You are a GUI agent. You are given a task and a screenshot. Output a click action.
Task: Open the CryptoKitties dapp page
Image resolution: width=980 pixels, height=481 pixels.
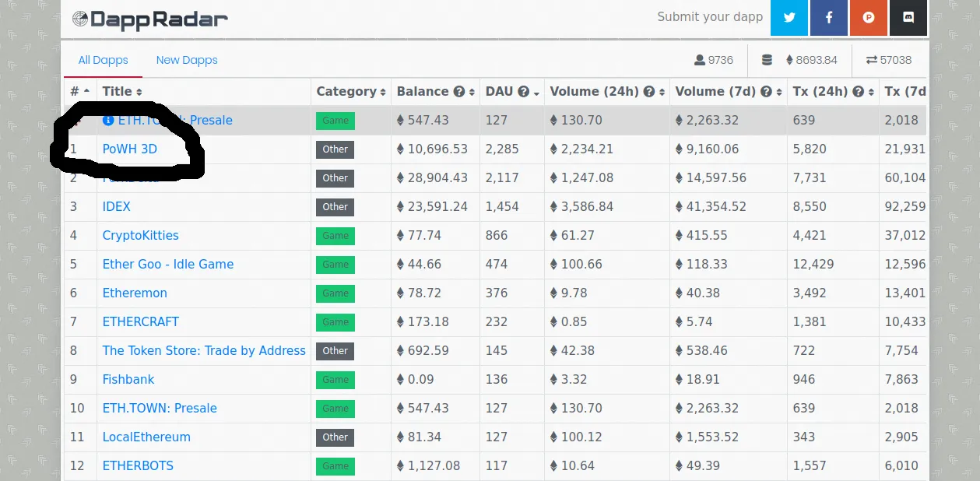pyautogui.click(x=141, y=235)
